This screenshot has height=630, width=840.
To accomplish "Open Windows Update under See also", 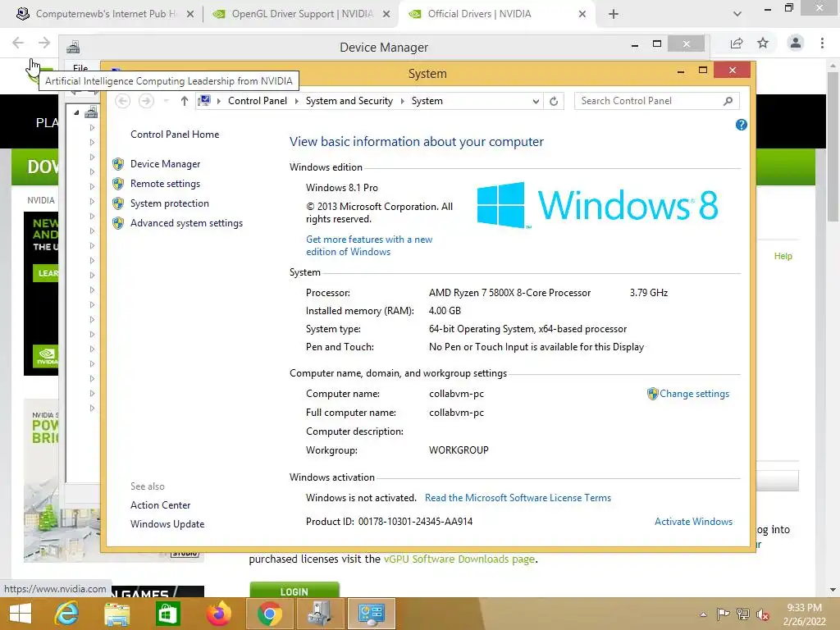I will (167, 524).
